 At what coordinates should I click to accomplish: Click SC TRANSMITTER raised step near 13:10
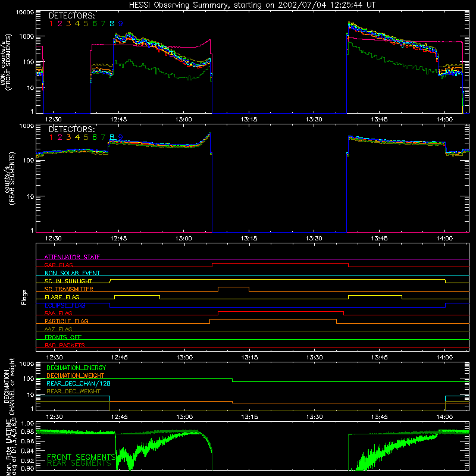coord(233,287)
